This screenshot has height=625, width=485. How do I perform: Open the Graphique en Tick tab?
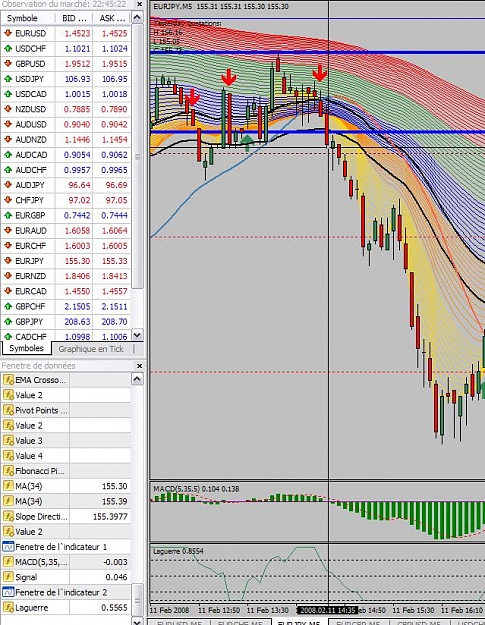tap(91, 349)
